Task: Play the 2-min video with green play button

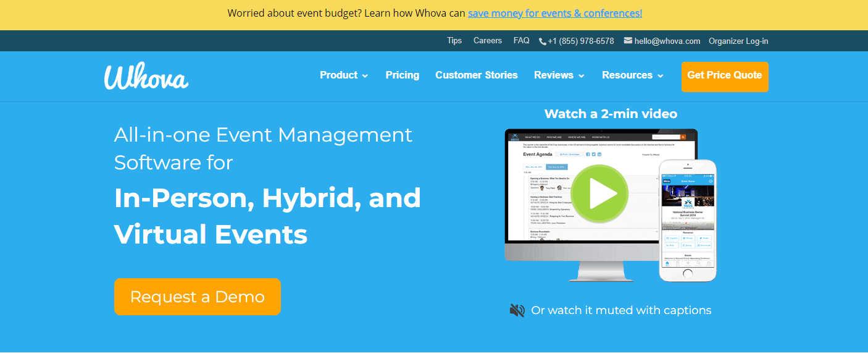Action: [599, 194]
